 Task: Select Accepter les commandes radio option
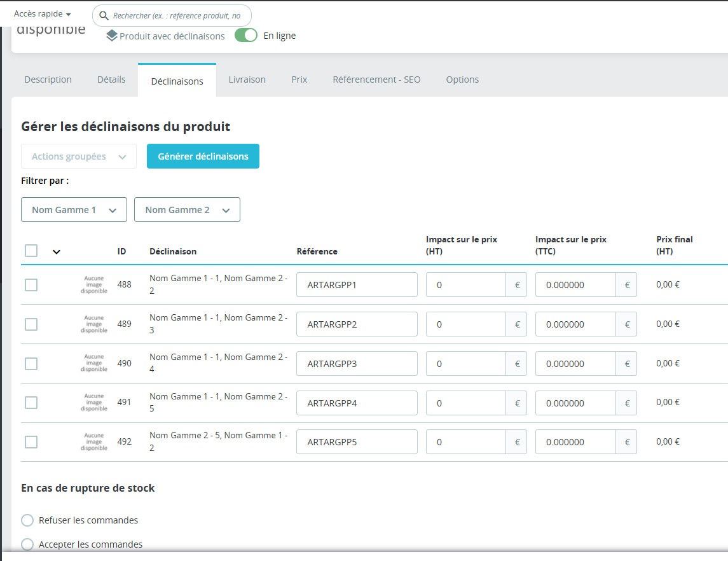click(x=27, y=544)
